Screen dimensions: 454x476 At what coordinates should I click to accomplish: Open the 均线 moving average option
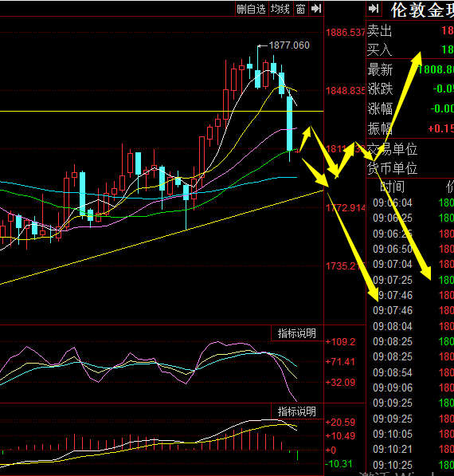tap(280, 9)
